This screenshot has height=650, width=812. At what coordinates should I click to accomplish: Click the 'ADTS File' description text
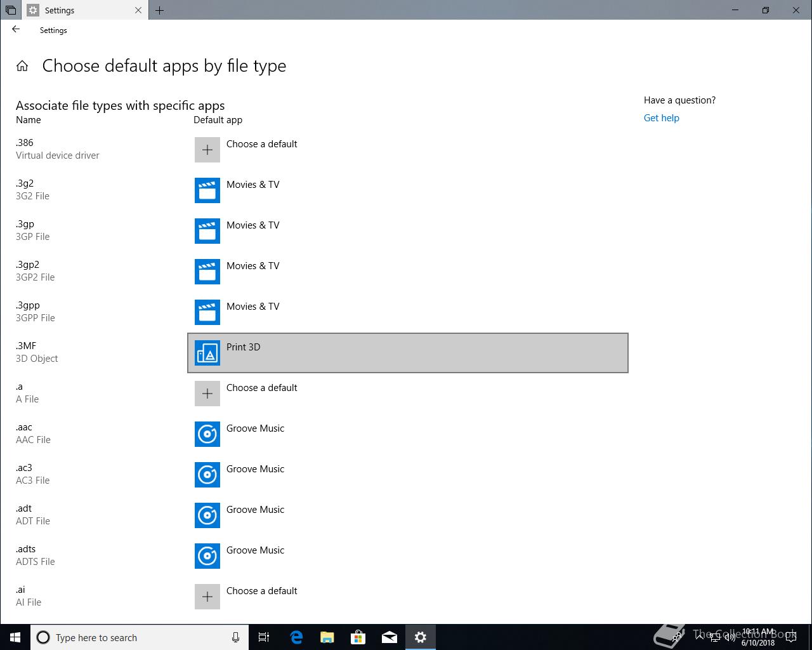[x=36, y=562]
